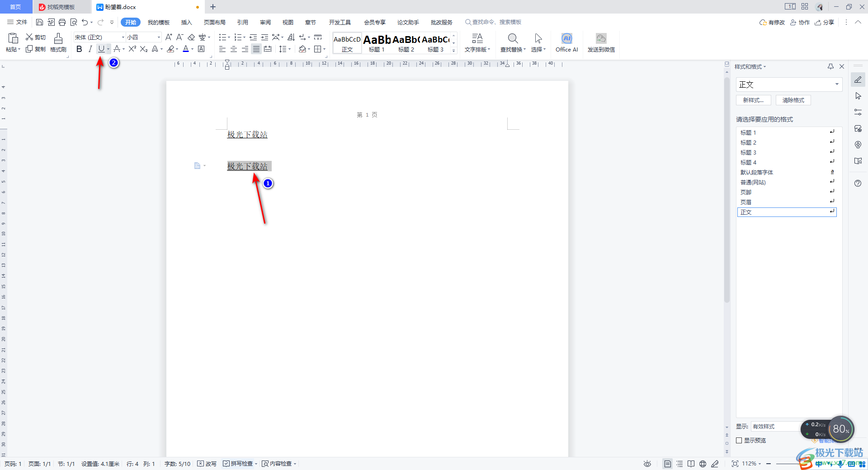Open the Office AI tool
868x470 pixels.
[567, 43]
